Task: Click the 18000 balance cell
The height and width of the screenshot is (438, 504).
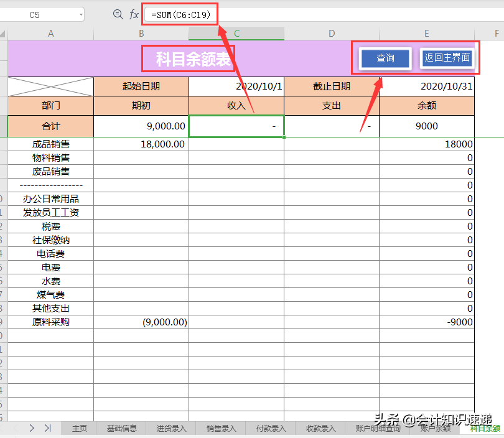Action: point(427,144)
